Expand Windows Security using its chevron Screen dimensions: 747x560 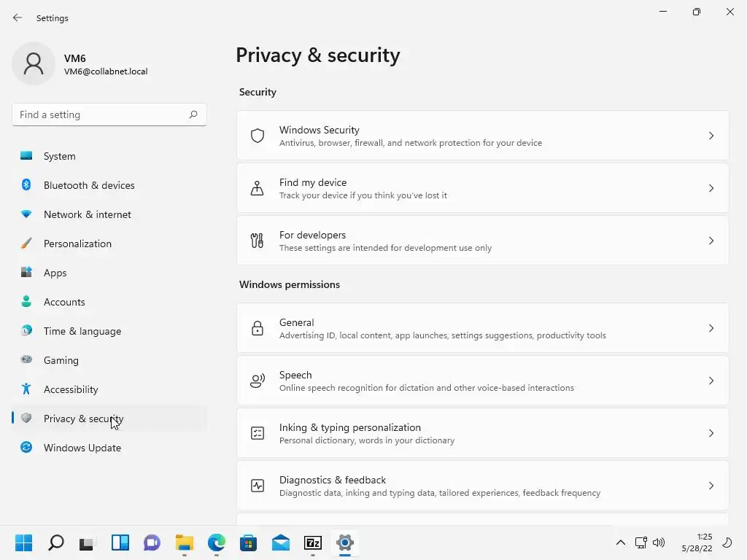coord(711,136)
